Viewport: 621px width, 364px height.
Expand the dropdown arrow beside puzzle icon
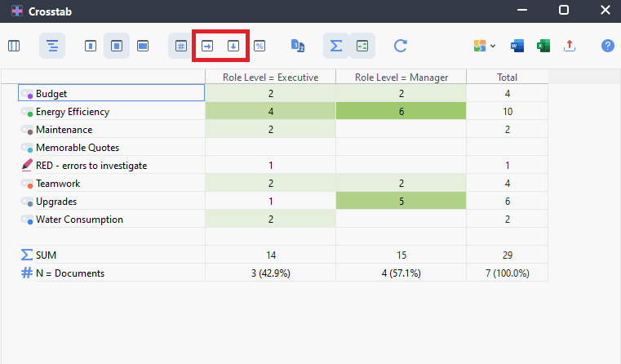point(493,46)
